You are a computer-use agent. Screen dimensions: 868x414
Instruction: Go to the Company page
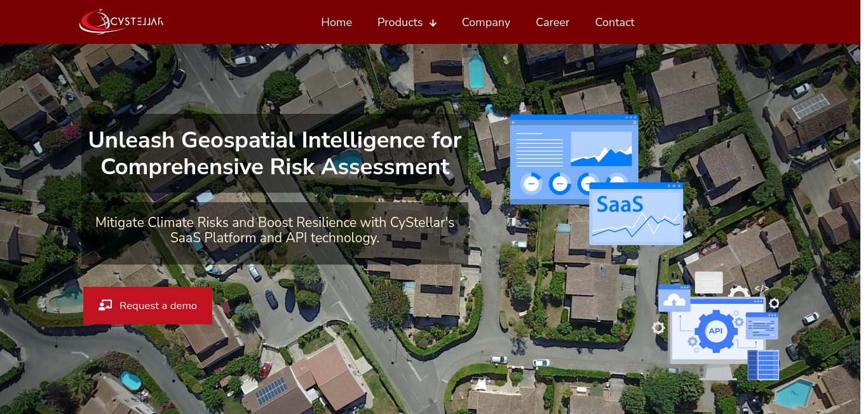pos(486,22)
